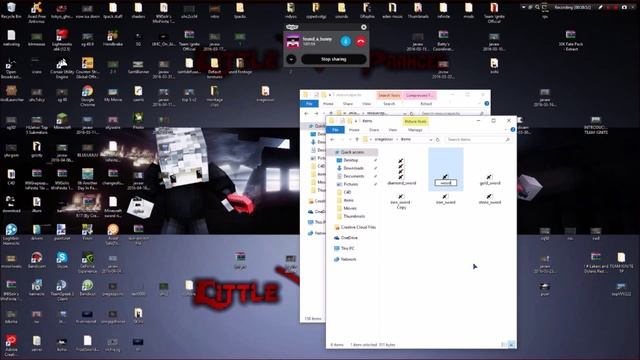Select the iron_sword file
This screenshot has width=640, height=360.
click(x=445, y=199)
